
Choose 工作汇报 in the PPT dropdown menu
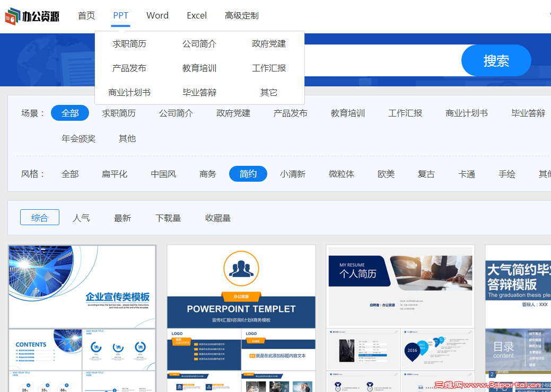click(269, 68)
